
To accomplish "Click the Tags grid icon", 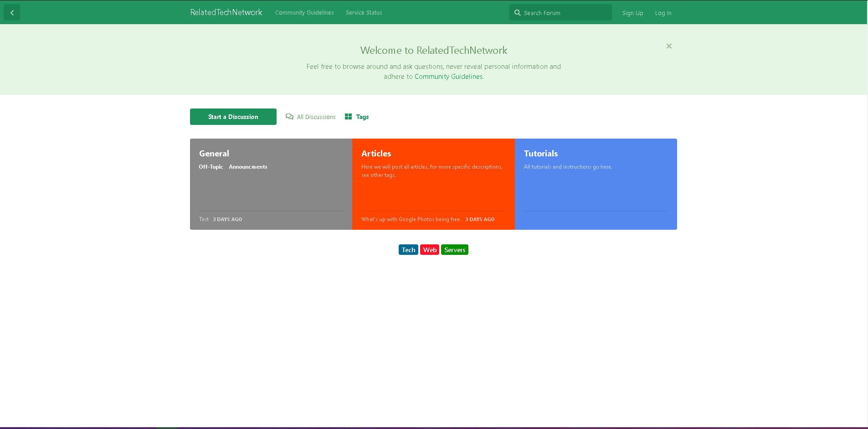I will [348, 117].
